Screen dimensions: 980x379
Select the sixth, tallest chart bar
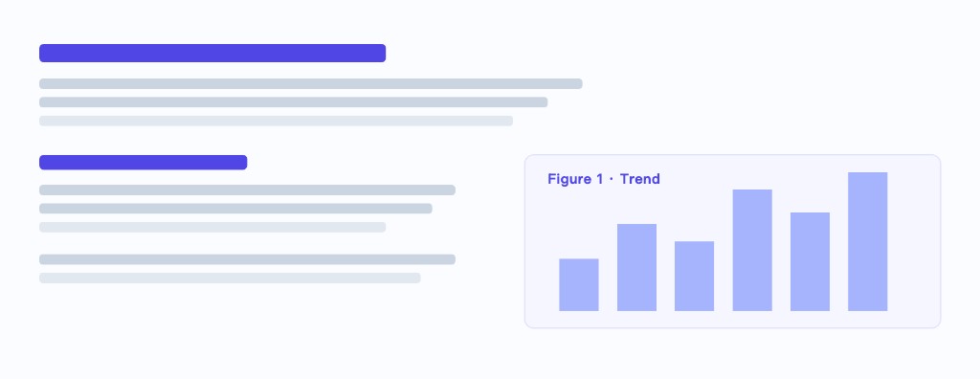pos(867,241)
